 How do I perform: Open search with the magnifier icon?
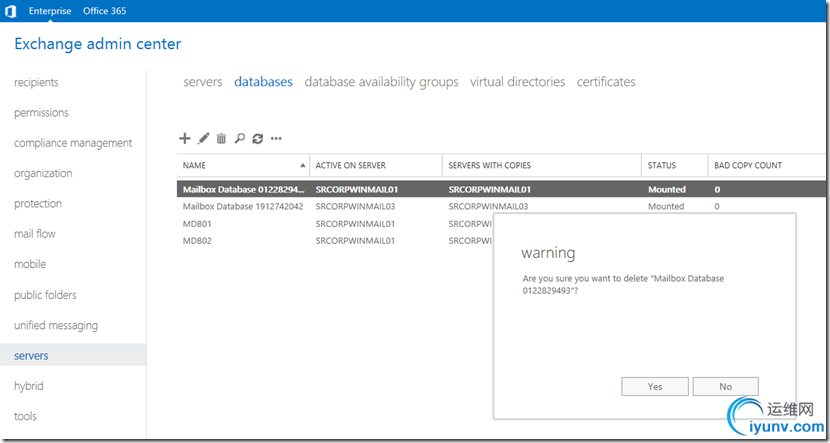click(240, 139)
